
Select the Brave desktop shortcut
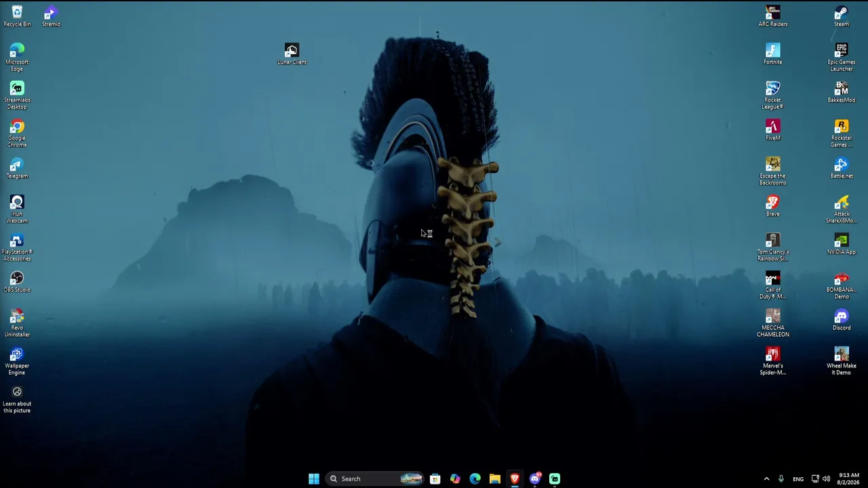773,206
